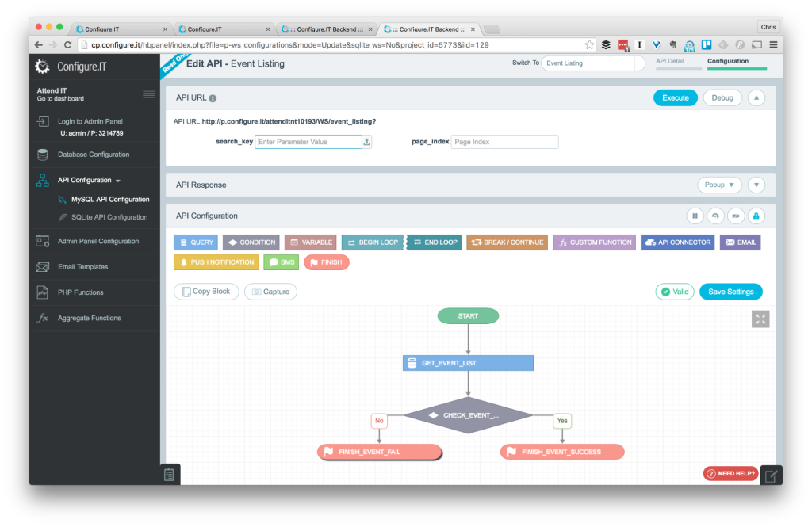Add an API CONNECTOR block
The height and width of the screenshot is (527, 812).
point(678,242)
